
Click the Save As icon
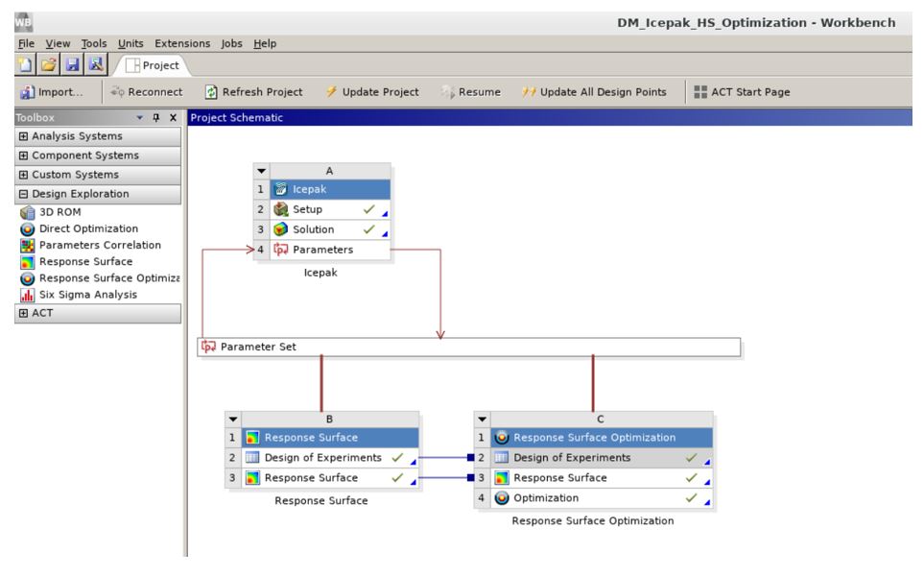[x=96, y=64]
